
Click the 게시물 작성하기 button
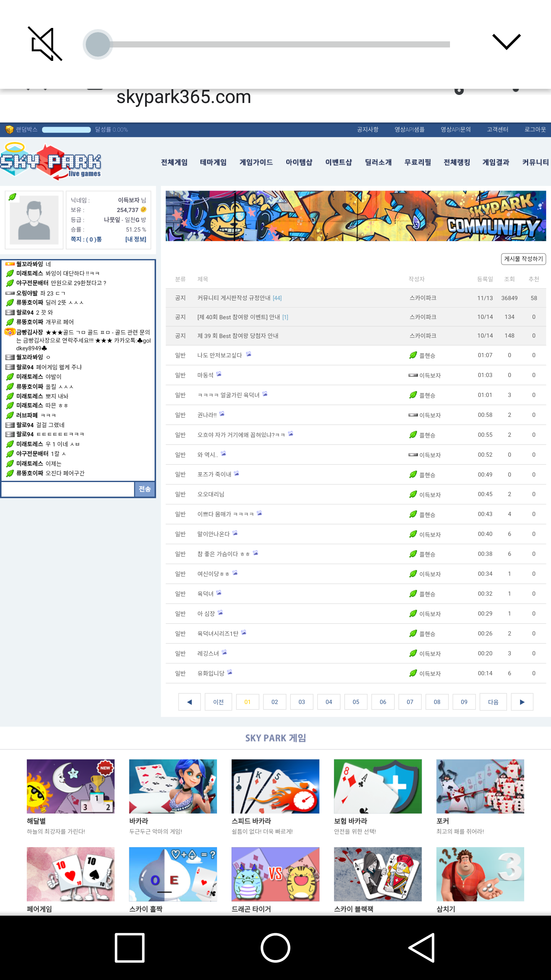[523, 259]
